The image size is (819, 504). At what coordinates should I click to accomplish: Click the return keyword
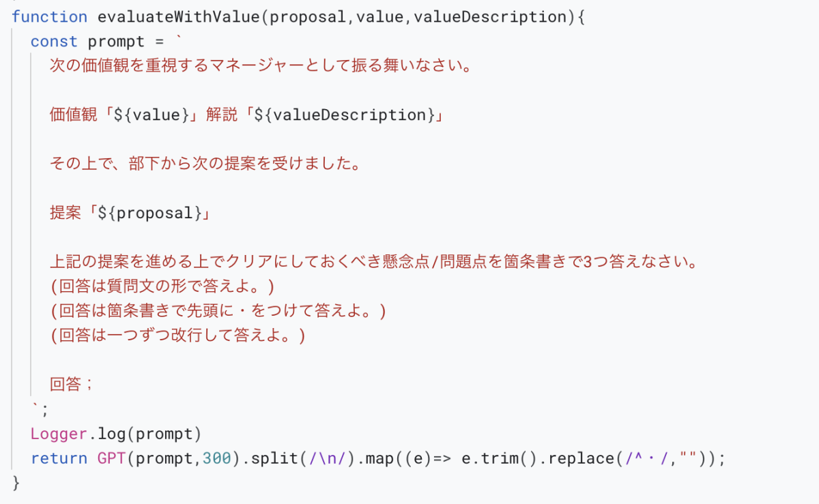pos(59,458)
